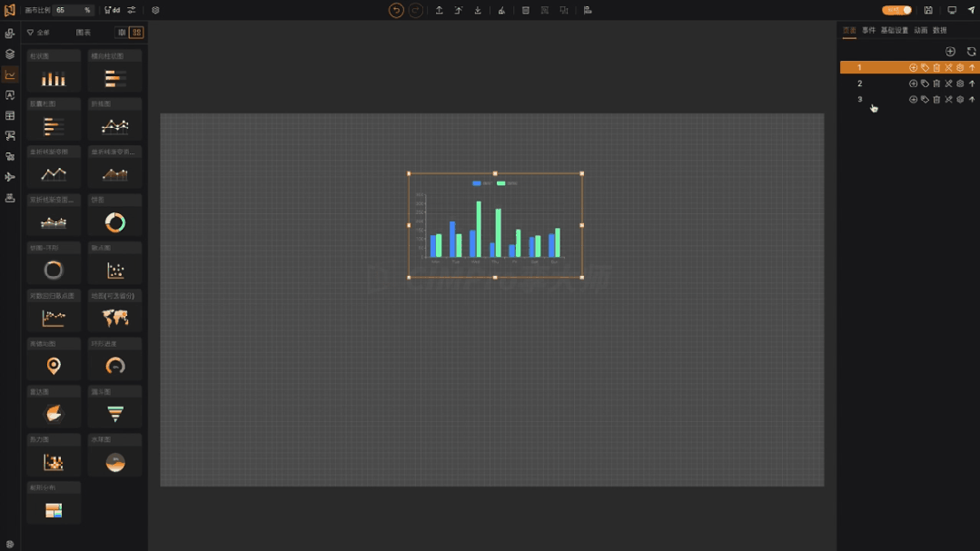Image resolution: width=980 pixels, height=551 pixels.
Task: Switch to the 基础设置 tab
Action: tap(895, 30)
